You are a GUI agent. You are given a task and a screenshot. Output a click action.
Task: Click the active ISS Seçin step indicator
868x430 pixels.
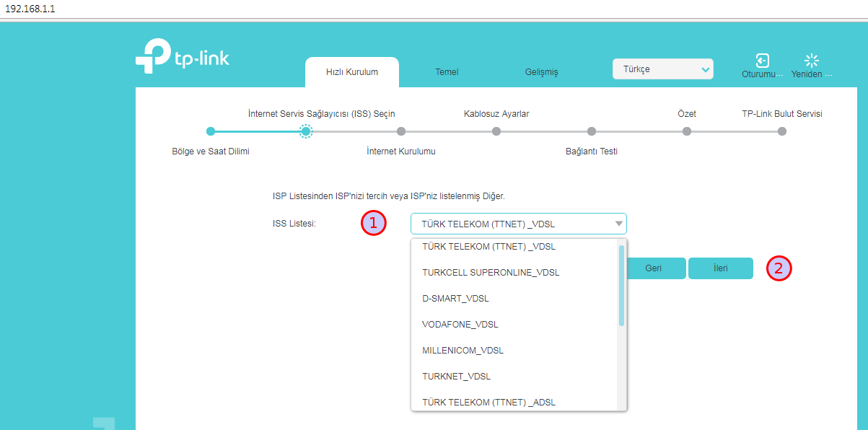pos(306,131)
